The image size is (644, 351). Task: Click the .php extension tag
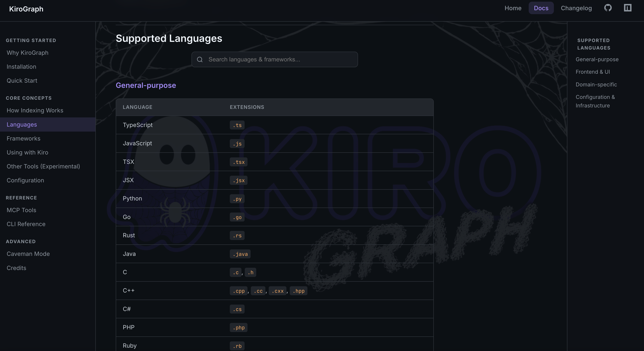tap(239, 328)
